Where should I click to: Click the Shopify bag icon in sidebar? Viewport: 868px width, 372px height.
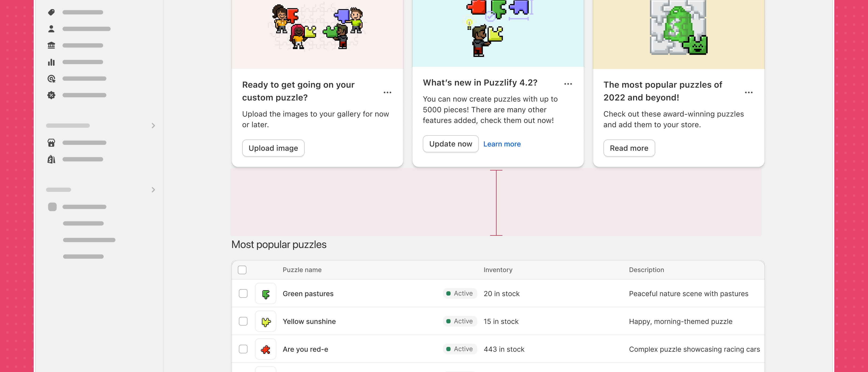(x=51, y=159)
